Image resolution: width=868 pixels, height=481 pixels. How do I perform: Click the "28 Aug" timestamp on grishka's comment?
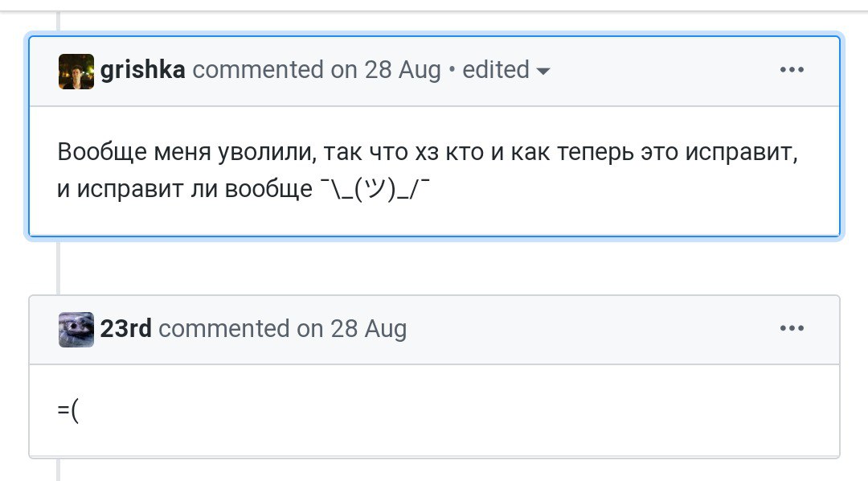pyautogui.click(x=403, y=70)
